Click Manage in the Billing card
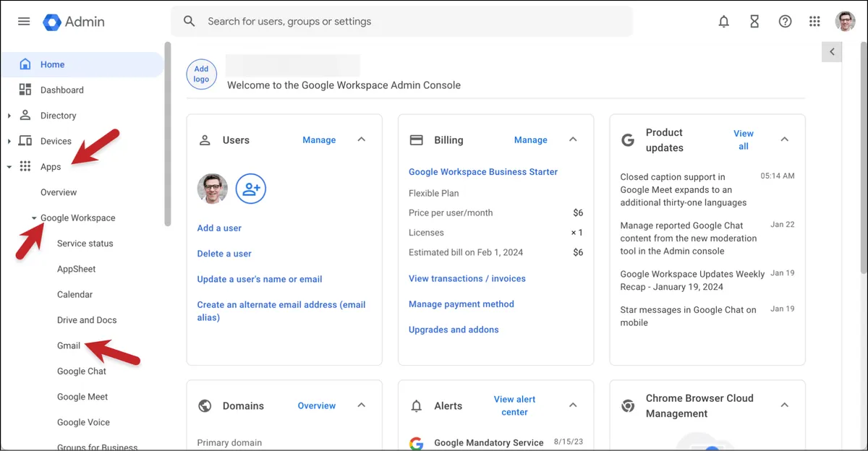The width and height of the screenshot is (868, 451). [x=531, y=140]
